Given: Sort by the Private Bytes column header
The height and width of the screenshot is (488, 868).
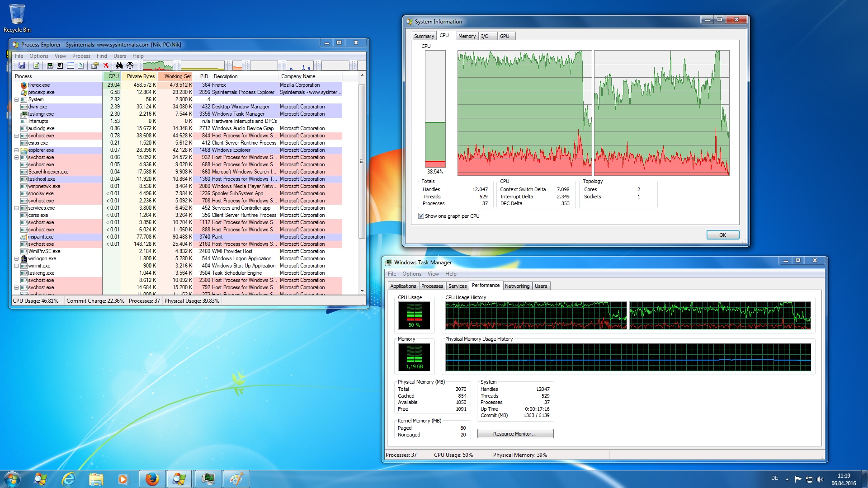Looking at the screenshot, I should coord(140,76).
